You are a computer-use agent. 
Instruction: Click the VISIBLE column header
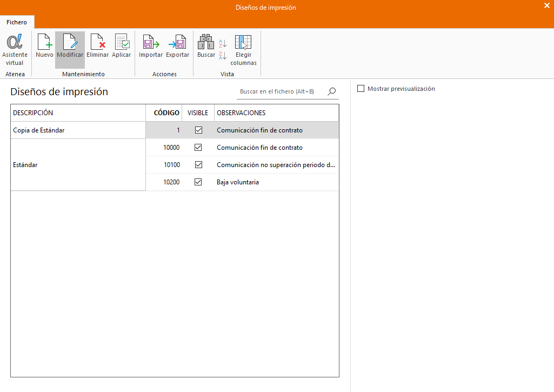coord(198,113)
